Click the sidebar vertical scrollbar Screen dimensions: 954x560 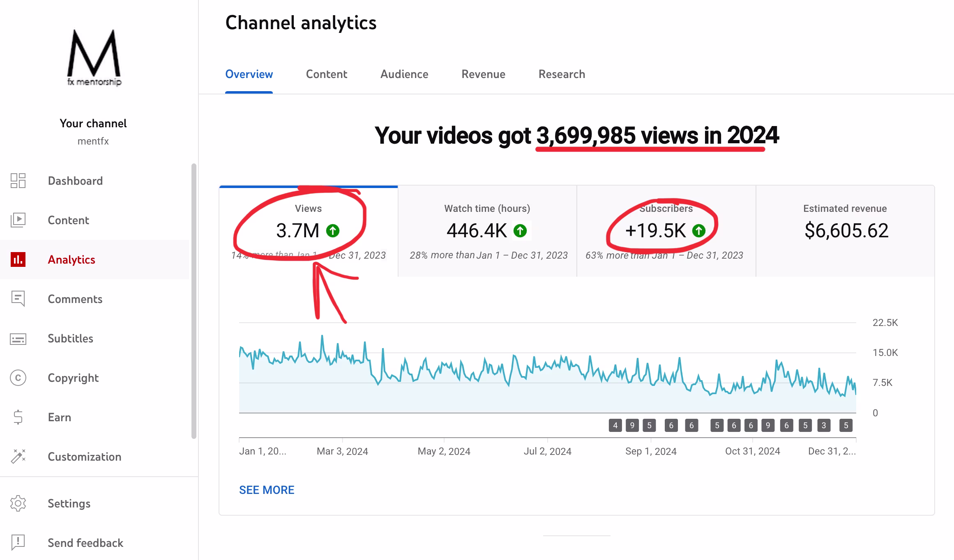pos(194,301)
